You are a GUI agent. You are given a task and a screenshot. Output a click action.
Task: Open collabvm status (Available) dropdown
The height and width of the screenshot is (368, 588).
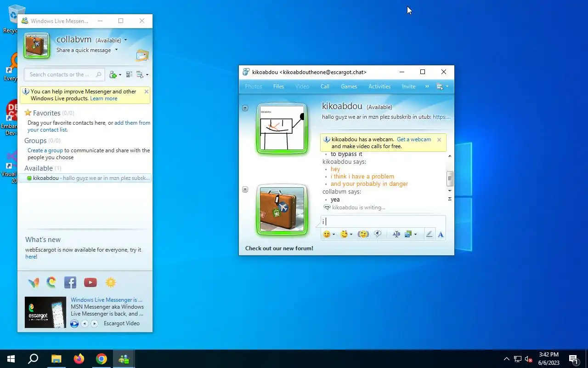pos(125,40)
